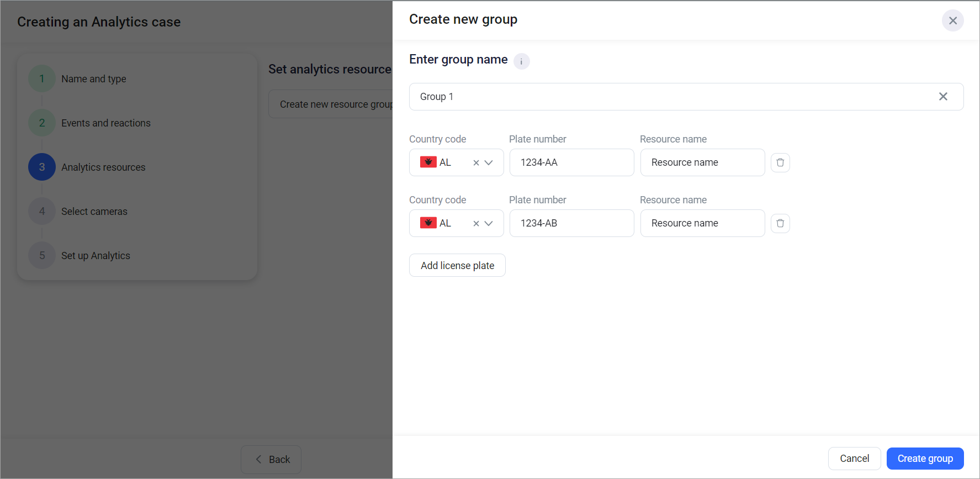This screenshot has width=980, height=479.
Task: Click the Back button
Action: point(271,460)
